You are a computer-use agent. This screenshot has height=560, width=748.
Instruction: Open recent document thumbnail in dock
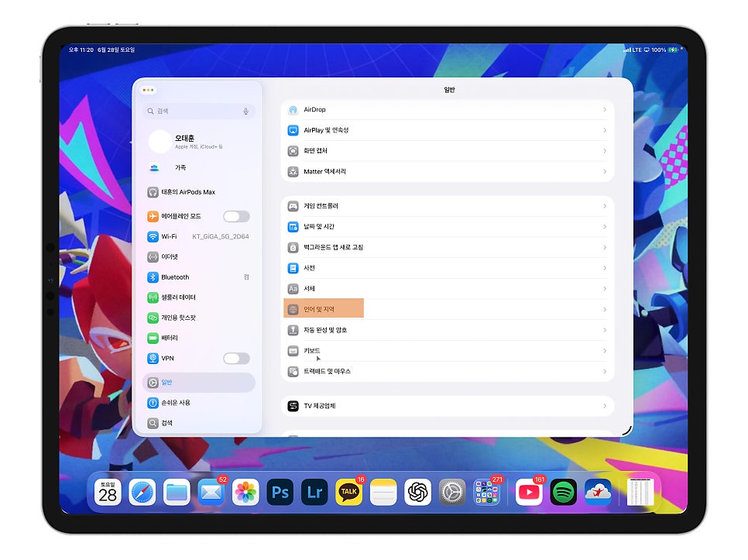tap(640, 493)
